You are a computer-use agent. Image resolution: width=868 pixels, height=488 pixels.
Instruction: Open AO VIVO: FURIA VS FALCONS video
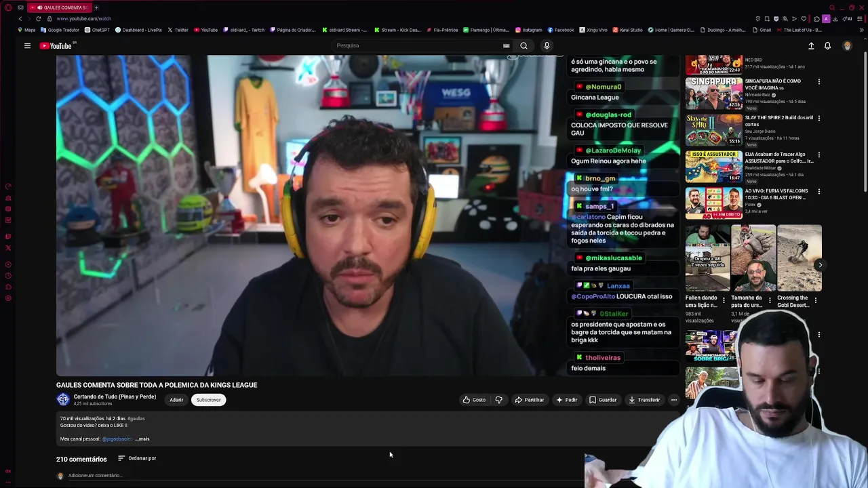(713, 203)
